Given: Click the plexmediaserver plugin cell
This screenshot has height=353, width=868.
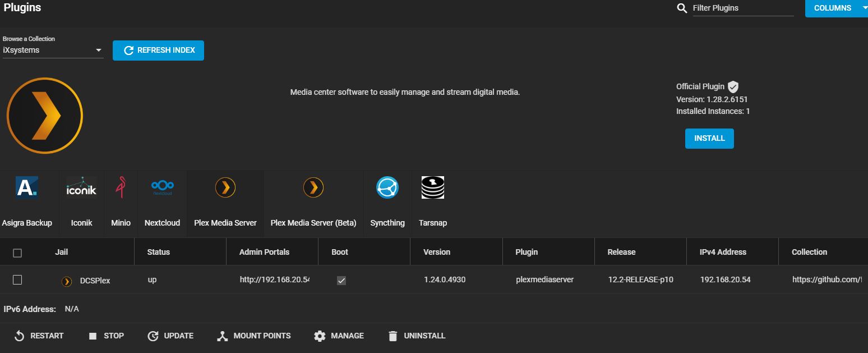Looking at the screenshot, I should pos(544,279).
